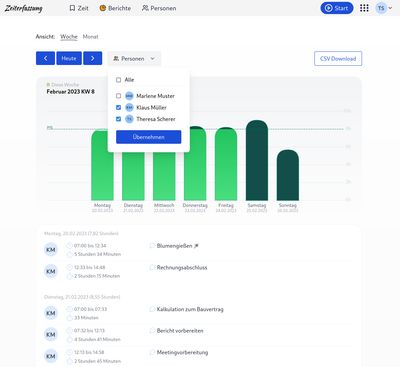Expand user menu chevron next to TS
The width and height of the screenshot is (400, 367).
click(x=390, y=8)
